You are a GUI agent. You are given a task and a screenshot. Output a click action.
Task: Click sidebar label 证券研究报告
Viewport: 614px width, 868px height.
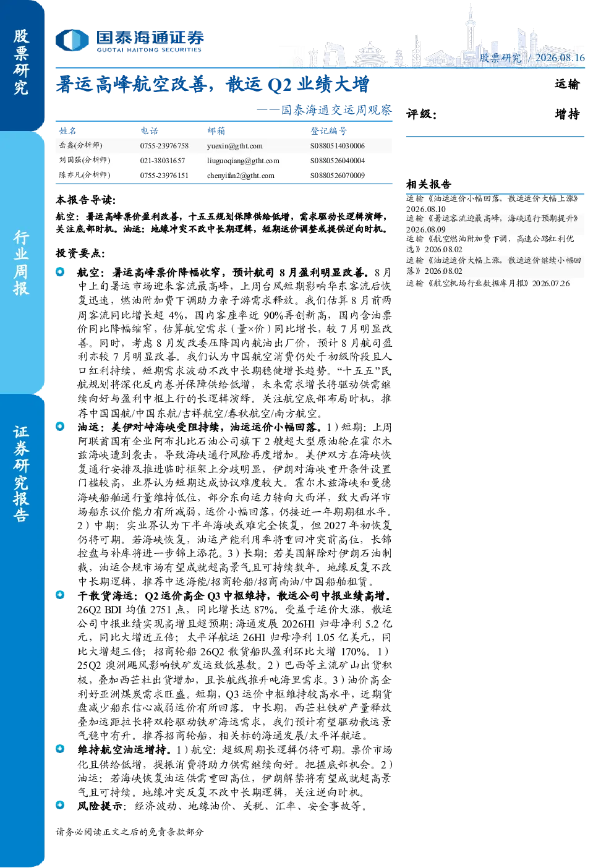click(x=21, y=475)
